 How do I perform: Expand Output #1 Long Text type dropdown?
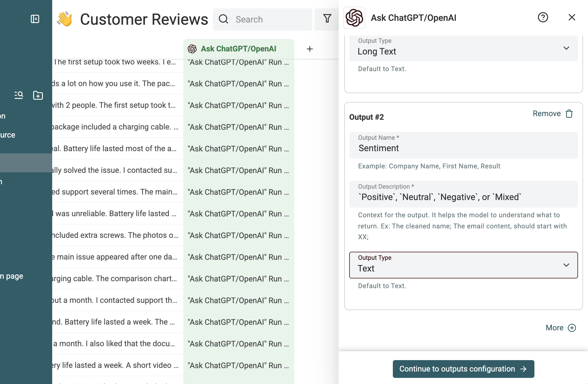click(463, 48)
